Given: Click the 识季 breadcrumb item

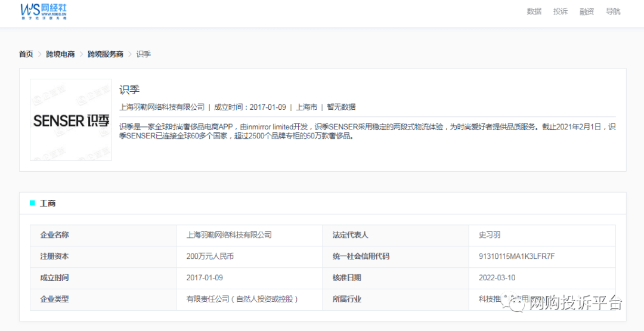Looking at the screenshot, I should click(x=143, y=54).
